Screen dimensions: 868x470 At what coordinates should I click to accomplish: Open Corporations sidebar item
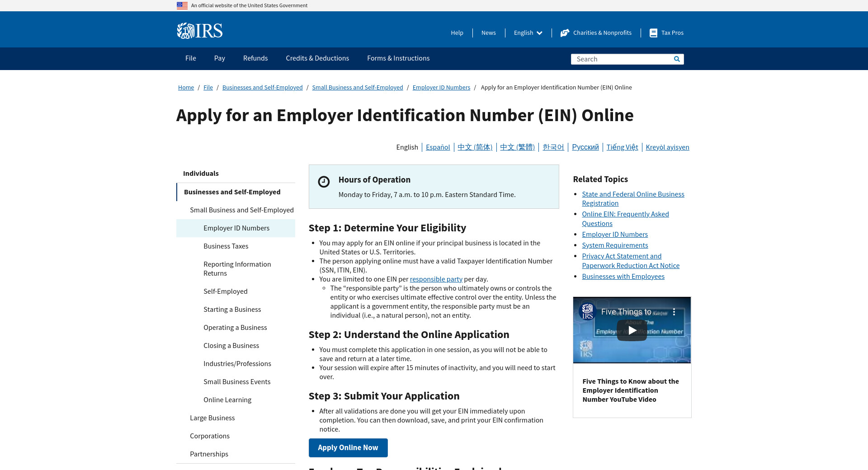(x=236, y=436)
